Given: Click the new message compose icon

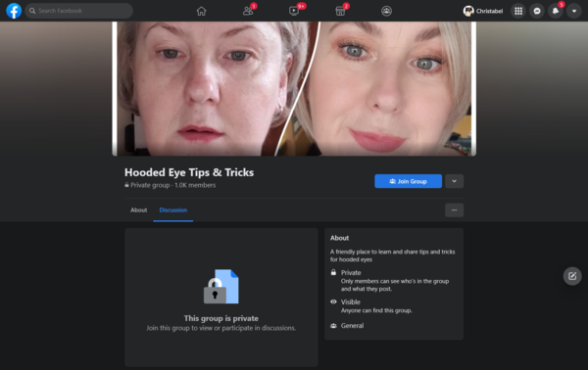Looking at the screenshot, I should click(x=572, y=276).
